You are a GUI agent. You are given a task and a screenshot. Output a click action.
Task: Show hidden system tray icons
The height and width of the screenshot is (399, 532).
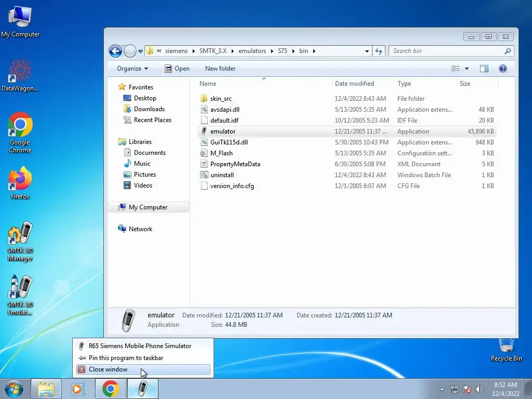click(442, 389)
